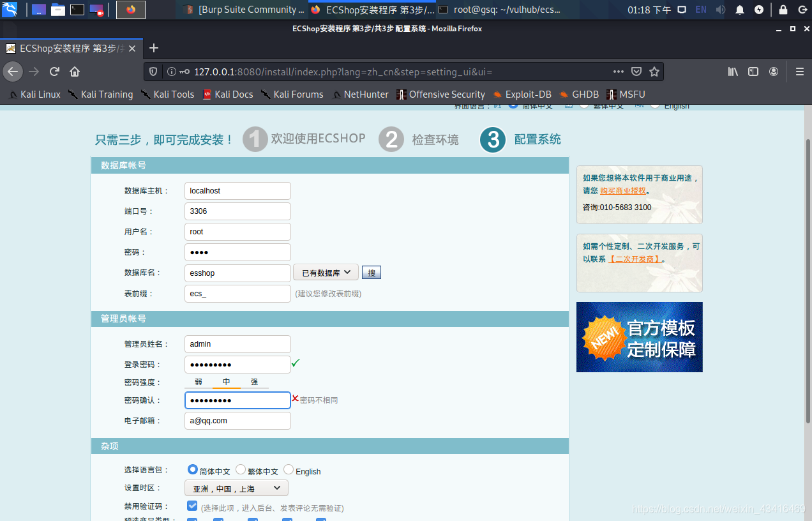Click the 购买商业授权 link
Image resolution: width=812 pixels, height=521 pixels.
coord(623,191)
